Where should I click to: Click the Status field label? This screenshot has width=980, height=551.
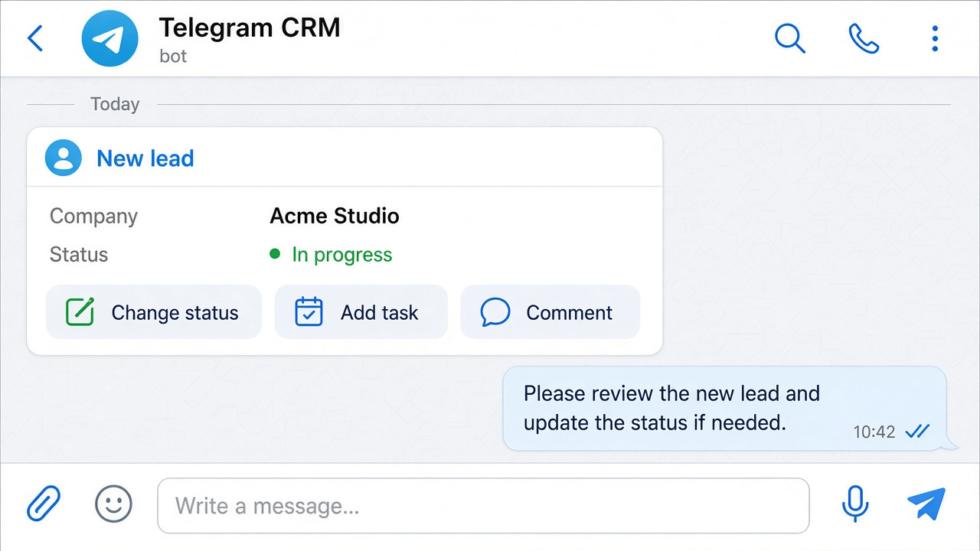click(79, 255)
